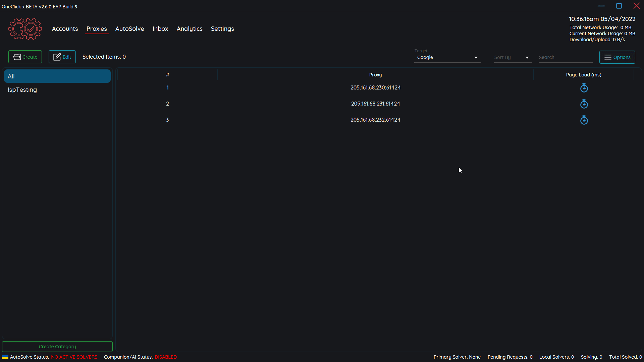This screenshot has width=644, height=362.
Task: Open the Analytics tab
Action: [x=190, y=29]
